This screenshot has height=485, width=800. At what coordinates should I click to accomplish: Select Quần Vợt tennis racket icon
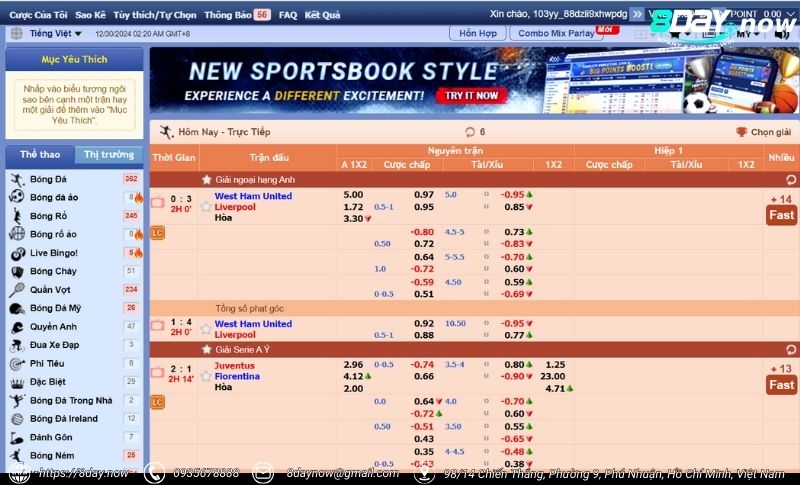click(x=17, y=290)
